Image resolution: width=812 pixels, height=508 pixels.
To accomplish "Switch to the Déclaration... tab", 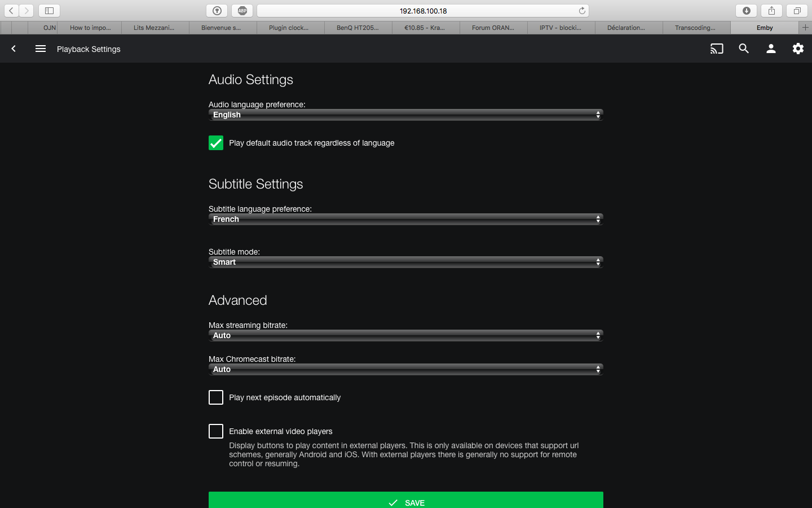I will coord(629,28).
